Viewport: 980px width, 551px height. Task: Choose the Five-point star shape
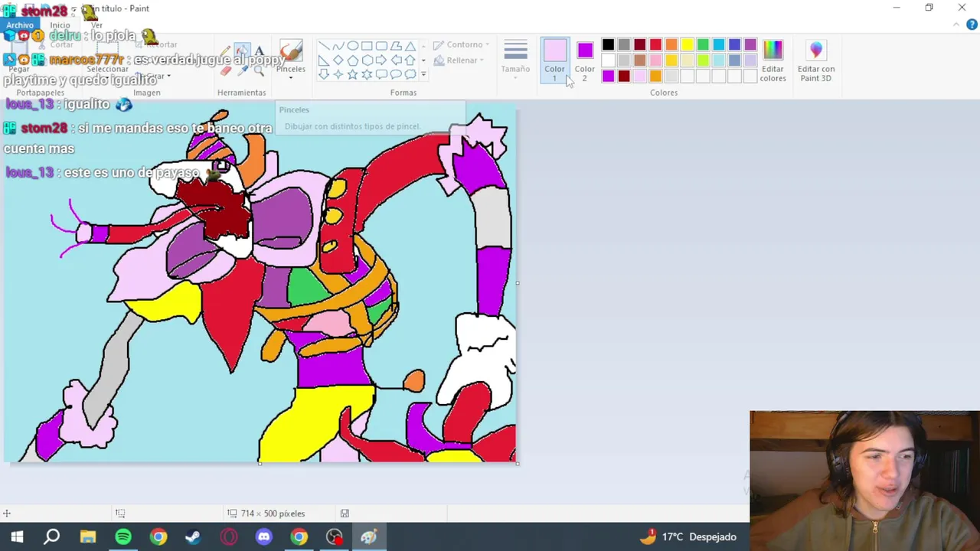tap(352, 74)
